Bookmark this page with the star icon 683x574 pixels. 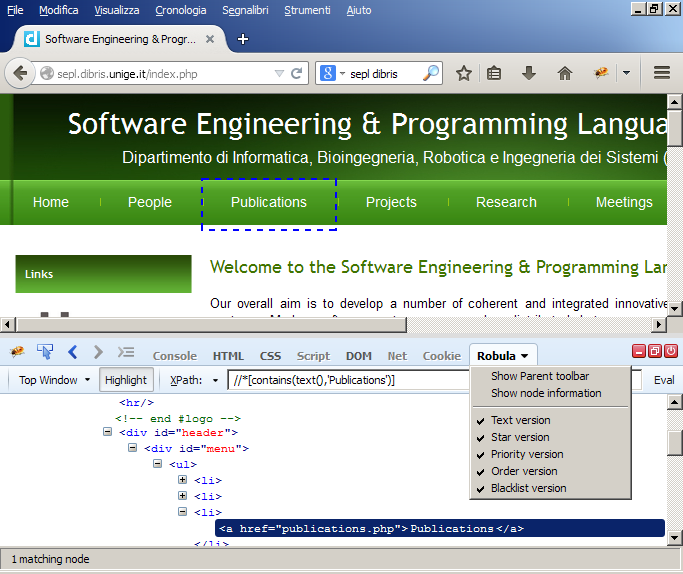(x=464, y=73)
